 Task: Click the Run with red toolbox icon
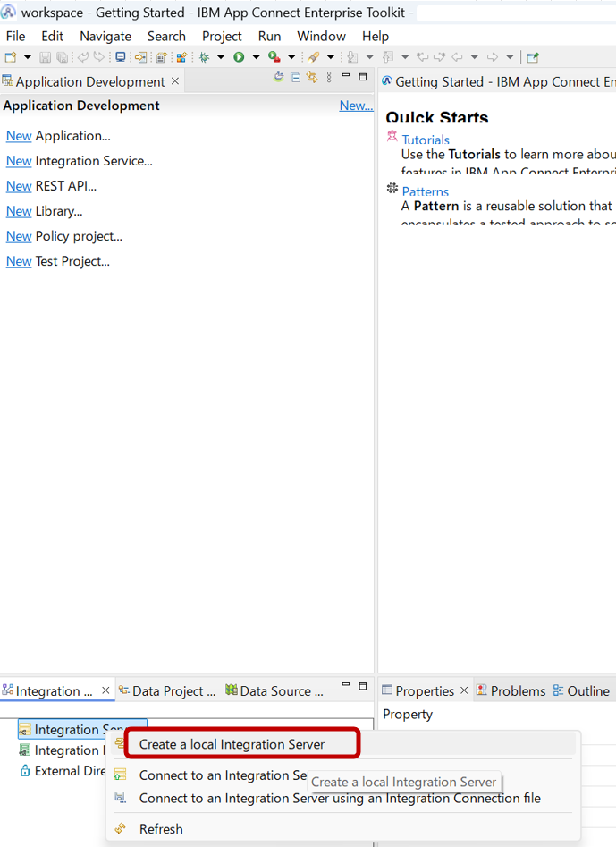point(274,56)
